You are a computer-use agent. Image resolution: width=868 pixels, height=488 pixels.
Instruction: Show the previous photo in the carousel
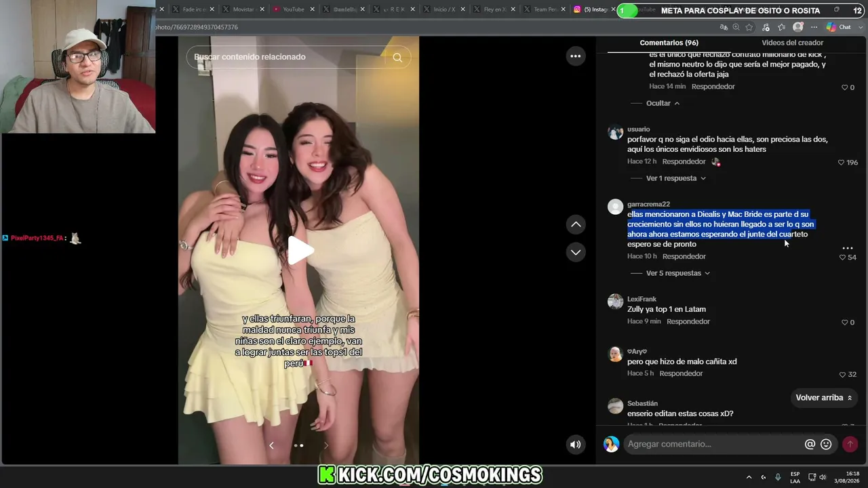pyautogui.click(x=271, y=445)
